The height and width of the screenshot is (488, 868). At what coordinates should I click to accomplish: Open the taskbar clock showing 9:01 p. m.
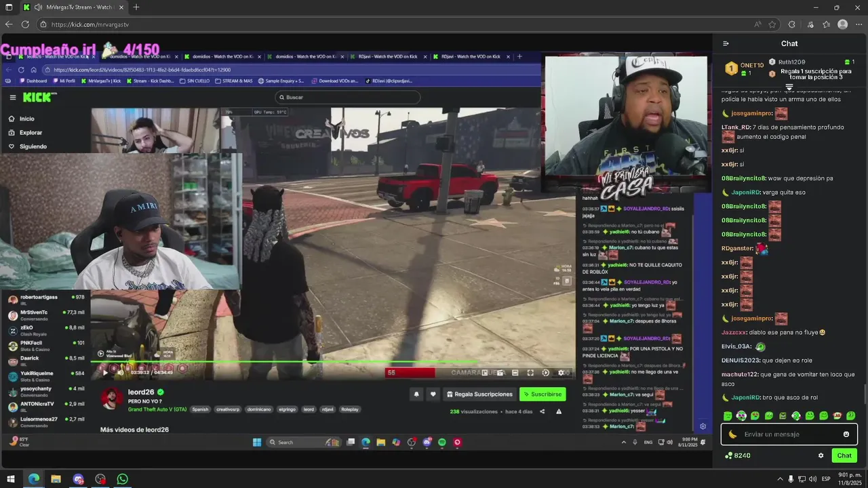(x=850, y=479)
